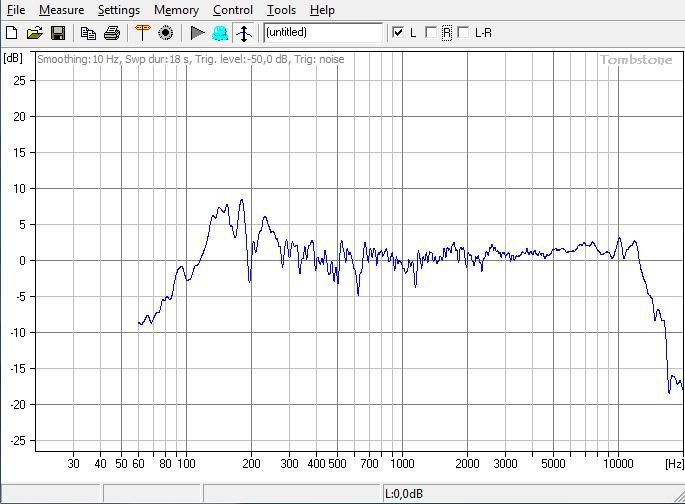Click the black round gear toolbar icon
The height and width of the screenshot is (504, 685).
[166, 33]
